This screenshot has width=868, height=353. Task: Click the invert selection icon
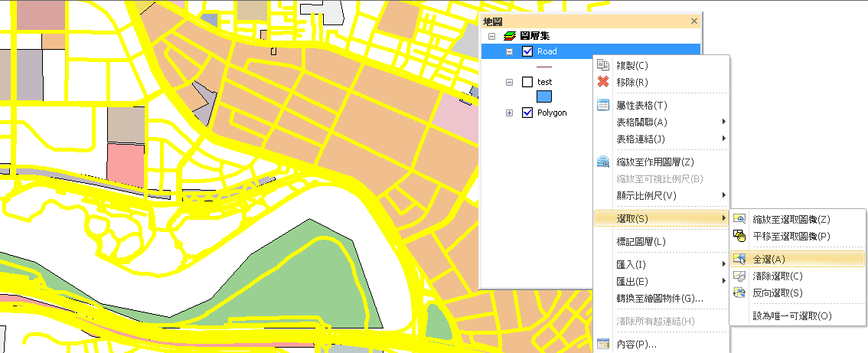pos(739,293)
